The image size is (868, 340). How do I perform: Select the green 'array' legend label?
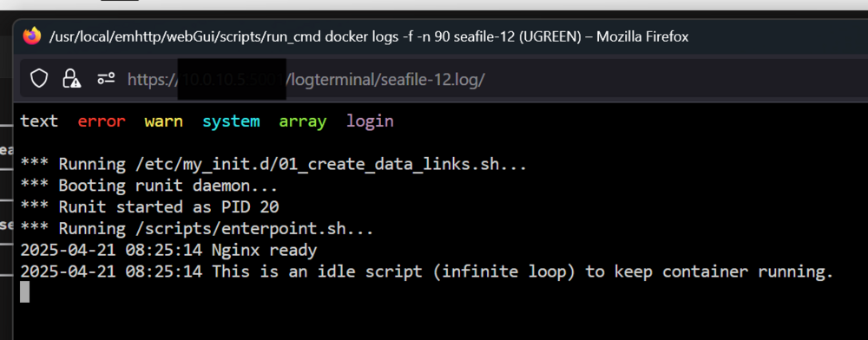click(x=303, y=121)
